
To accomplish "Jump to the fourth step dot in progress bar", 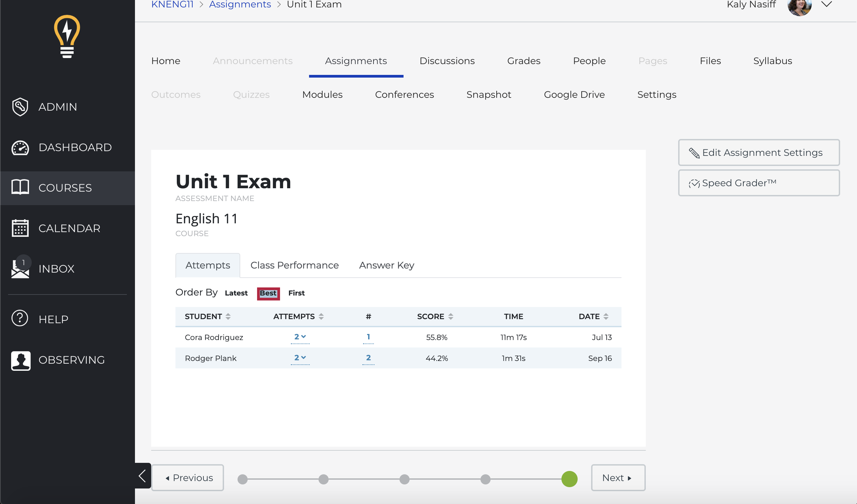I will (485, 479).
